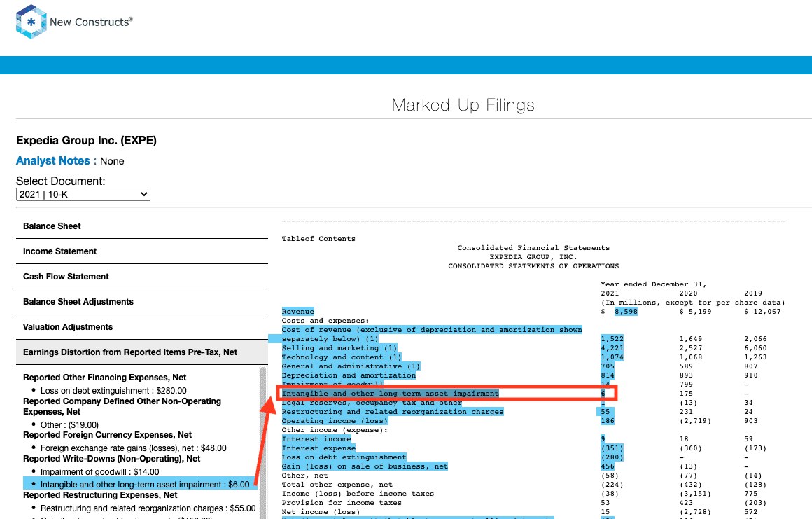Click the highlighted revenue value 8,598
Viewport: 812px width, 519px height.
tap(626, 311)
